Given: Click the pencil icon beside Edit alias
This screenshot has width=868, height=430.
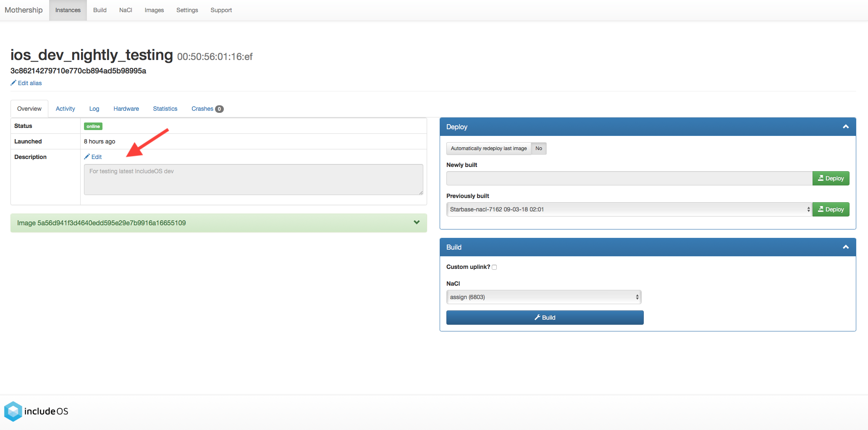Looking at the screenshot, I should pos(13,83).
